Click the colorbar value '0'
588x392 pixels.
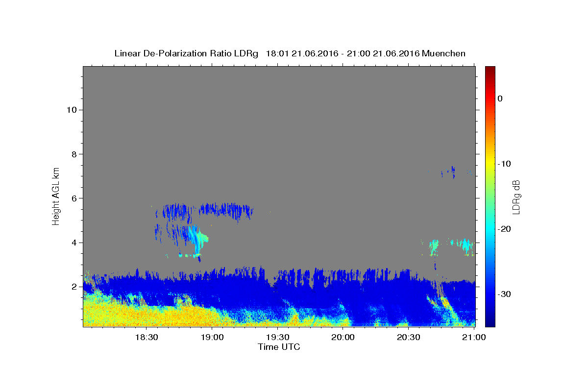point(500,98)
